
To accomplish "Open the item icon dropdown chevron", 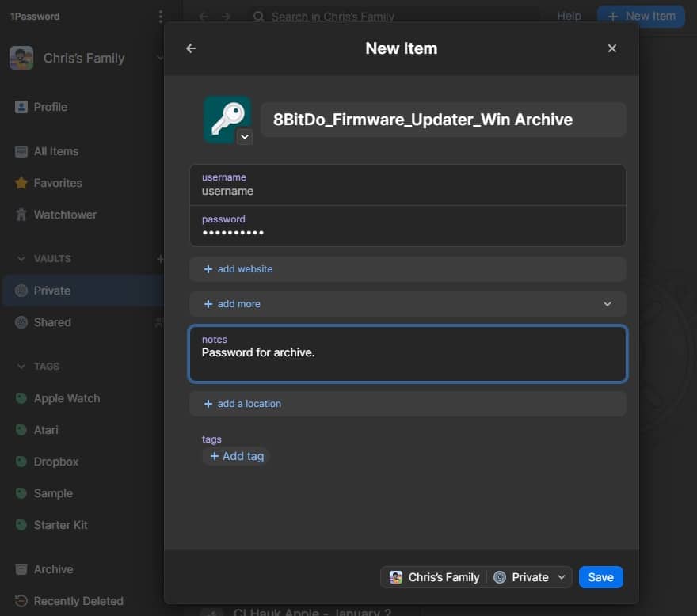I will coord(245,137).
